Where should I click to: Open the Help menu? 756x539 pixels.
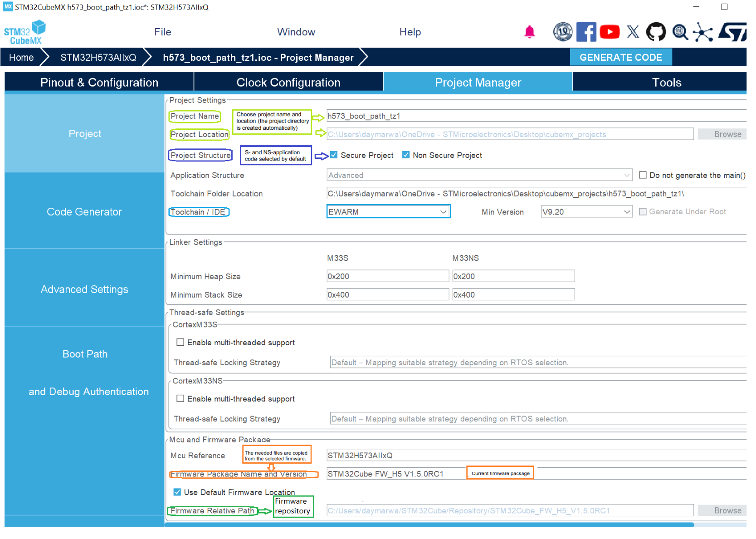[410, 32]
